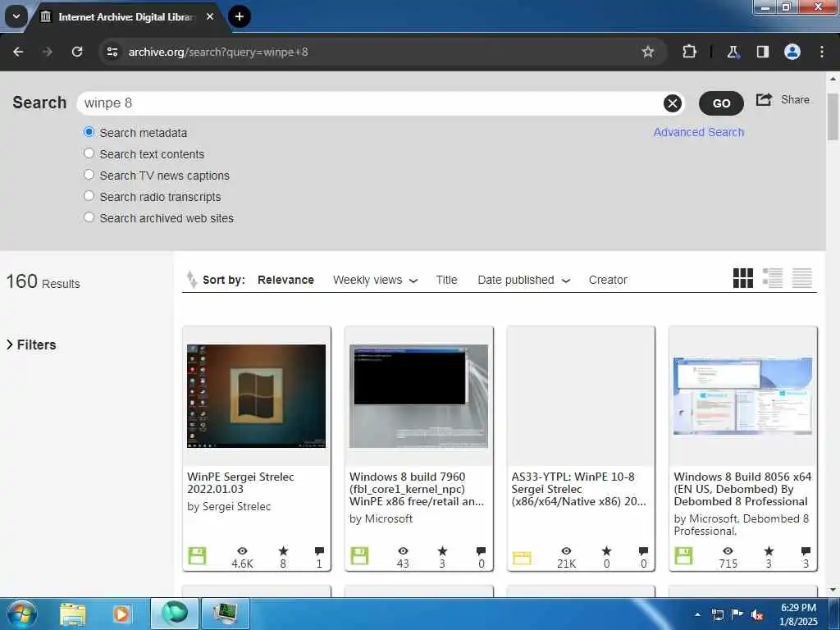The width and height of the screenshot is (840, 630).
Task: Toggle the browser side panel icon
Action: click(x=762, y=52)
